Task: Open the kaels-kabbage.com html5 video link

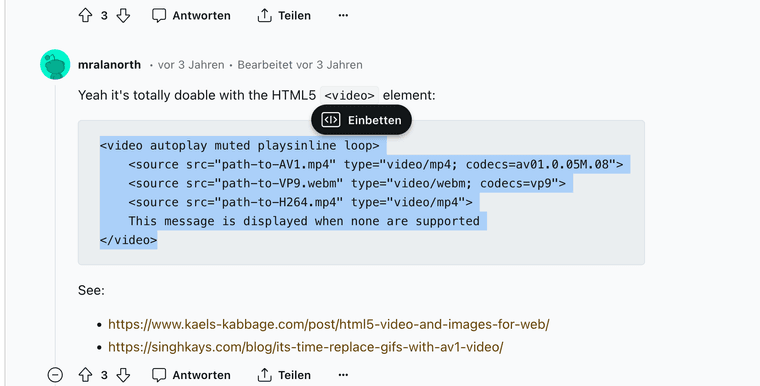Action: click(329, 324)
